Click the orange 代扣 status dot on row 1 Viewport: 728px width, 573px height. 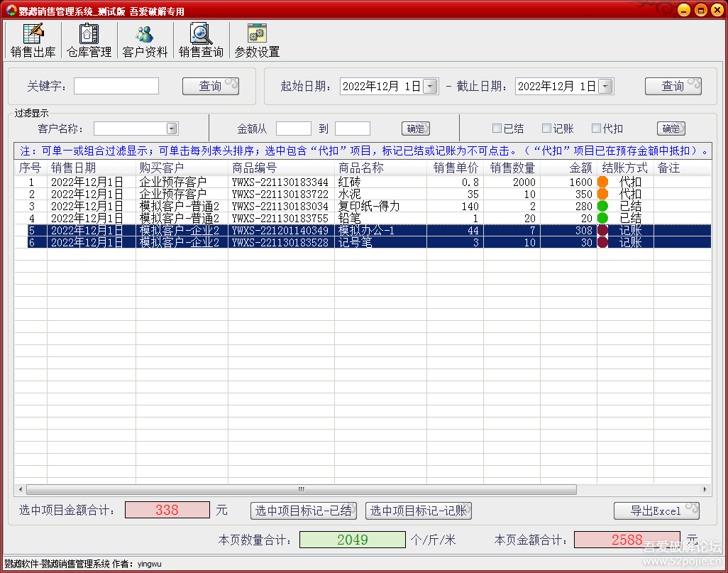[603, 182]
